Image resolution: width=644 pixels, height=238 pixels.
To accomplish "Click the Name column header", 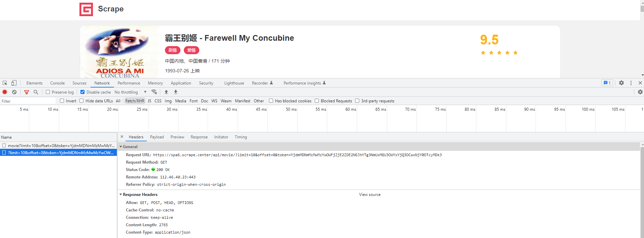I will point(59,137).
